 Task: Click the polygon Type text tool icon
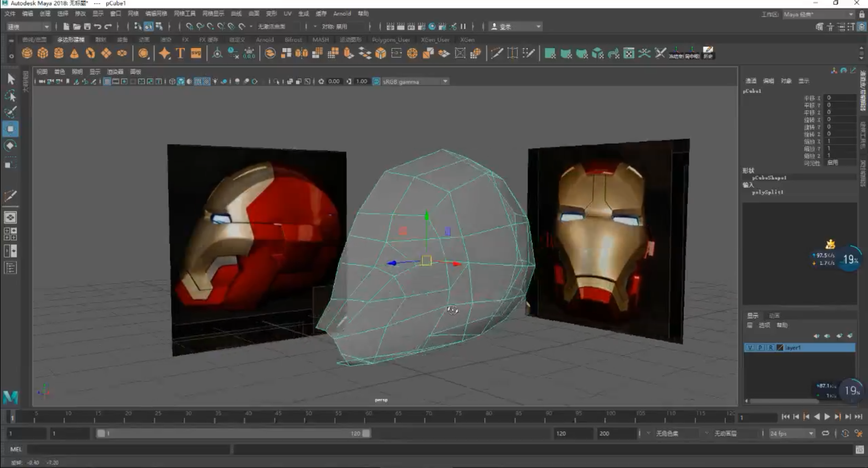click(x=180, y=53)
